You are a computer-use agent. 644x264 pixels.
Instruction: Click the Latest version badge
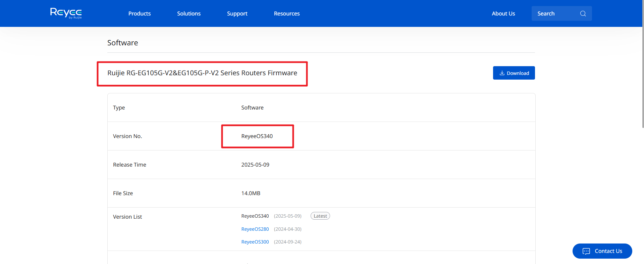pyautogui.click(x=320, y=216)
